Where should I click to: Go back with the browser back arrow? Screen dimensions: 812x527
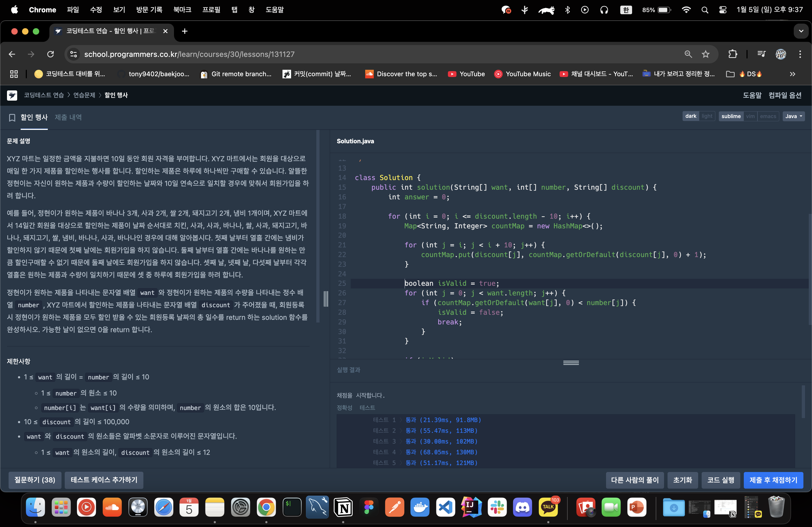(12, 54)
